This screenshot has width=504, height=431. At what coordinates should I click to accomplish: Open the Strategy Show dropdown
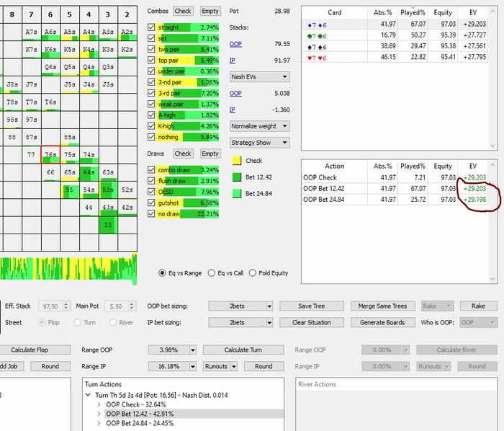click(x=260, y=143)
